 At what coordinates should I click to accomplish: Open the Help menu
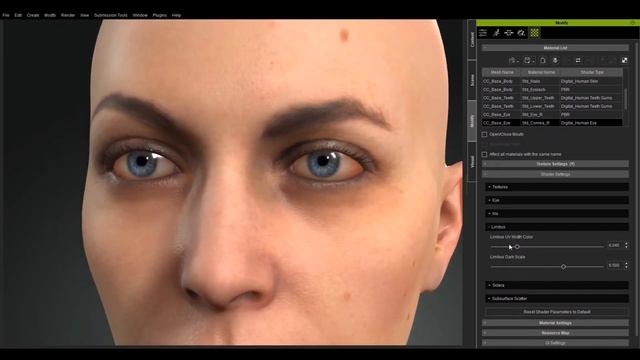tap(176, 15)
